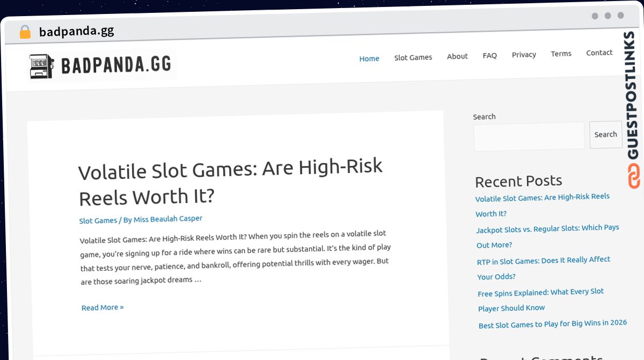644x360 pixels.
Task: Go to the About page
Action: [x=457, y=56]
